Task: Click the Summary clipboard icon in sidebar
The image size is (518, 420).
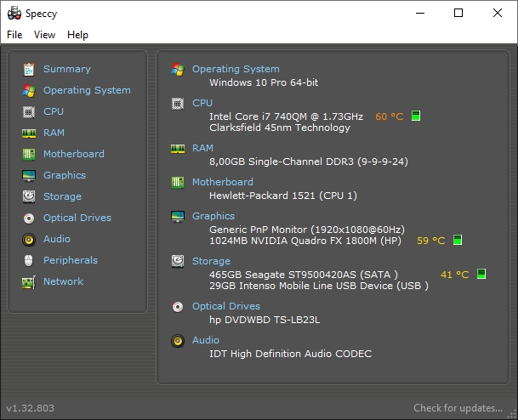Action: click(x=29, y=70)
